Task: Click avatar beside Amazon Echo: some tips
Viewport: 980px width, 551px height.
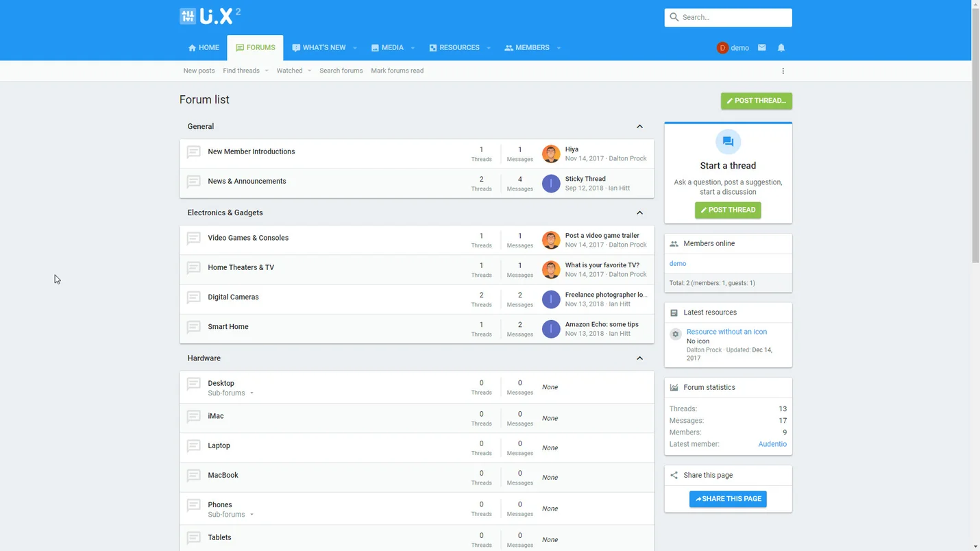Action: tap(551, 329)
